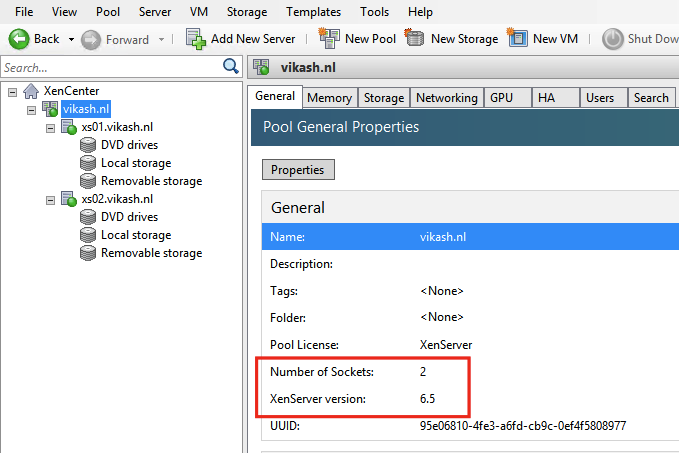The width and height of the screenshot is (679, 453).
Task: Click the Local storage icon under xs01
Action: point(88,163)
